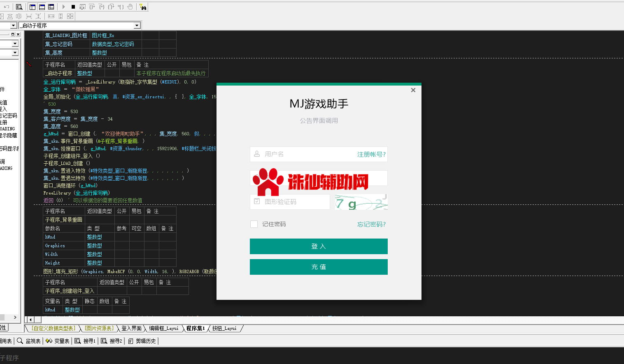Open the 监视表 bottom panel tab
Screen dimensions: 624x364
[x=29, y=341]
